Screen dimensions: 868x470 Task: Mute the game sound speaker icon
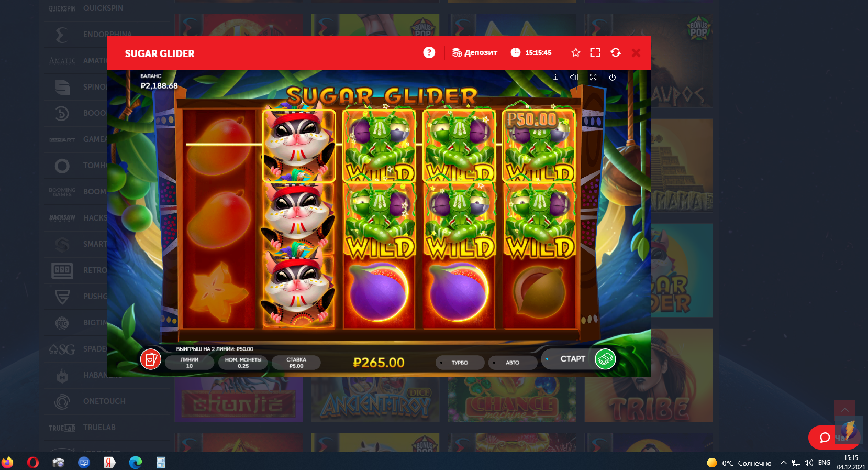[574, 77]
